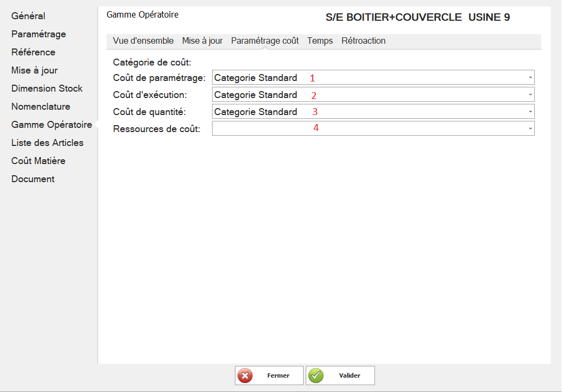562x392 pixels.
Task: Click the red X icon on Fermer
Action: click(245, 375)
